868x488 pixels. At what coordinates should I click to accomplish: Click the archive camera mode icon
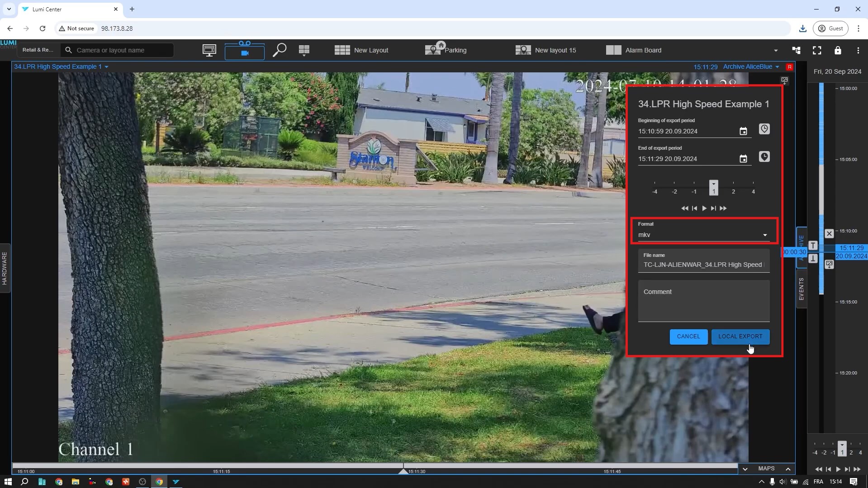[245, 52]
